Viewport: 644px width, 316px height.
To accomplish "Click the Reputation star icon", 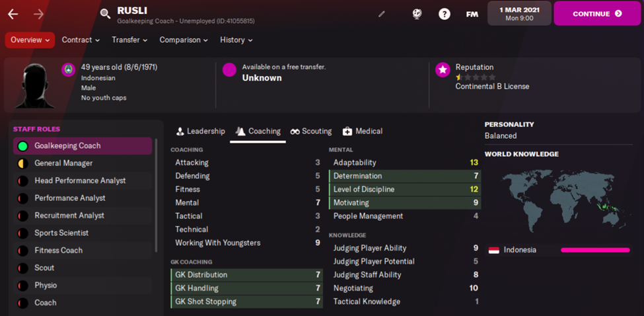I will point(443,69).
